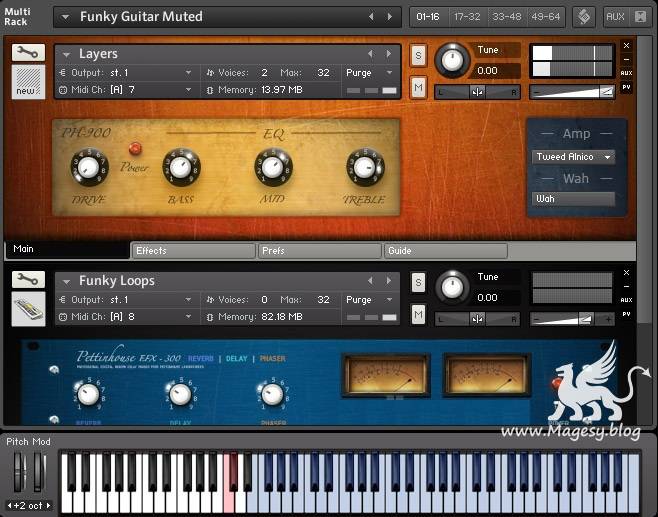
Task: Expand the Layers instrument name dropdown
Action: pyautogui.click(x=66, y=55)
